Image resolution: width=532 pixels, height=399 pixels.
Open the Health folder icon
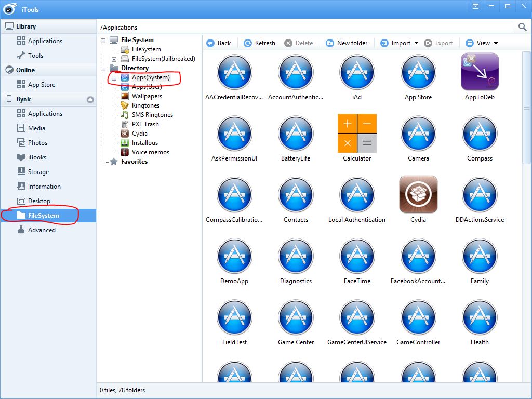[x=480, y=317]
